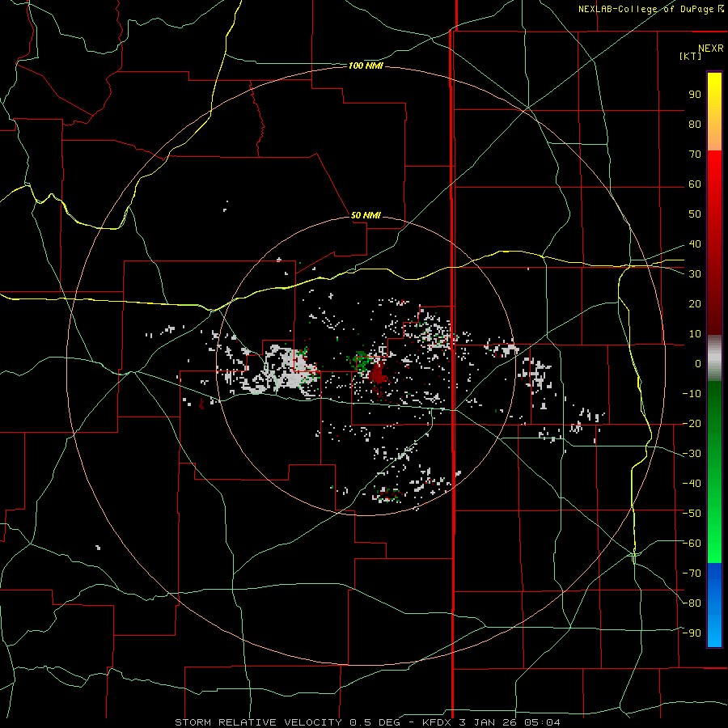Click the -90 knot tick label on scale
This screenshot has width=728, height=728.
point(692,633)
